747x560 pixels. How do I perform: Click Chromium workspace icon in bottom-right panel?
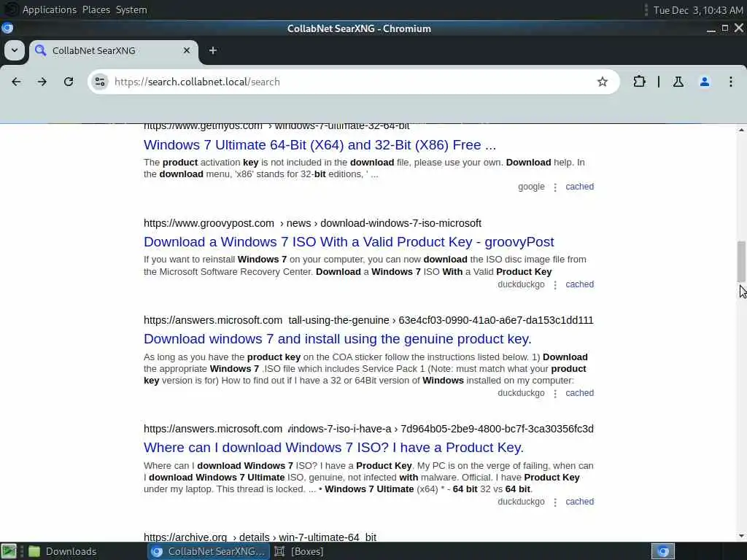point(663,551)
